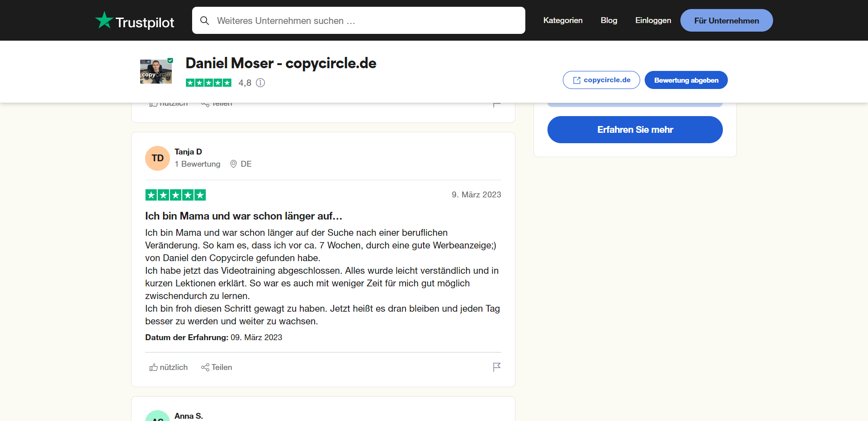
Task: Open the review title Ich bin Mama
Action: [x=243, y=216]
